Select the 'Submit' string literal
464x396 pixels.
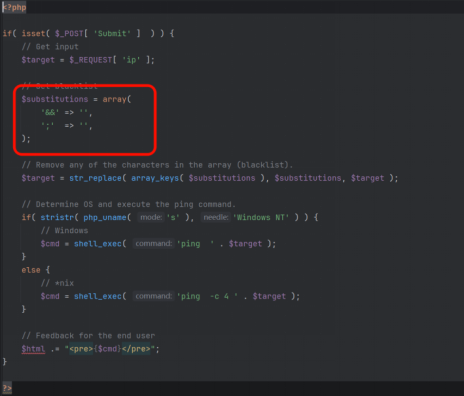112,33
